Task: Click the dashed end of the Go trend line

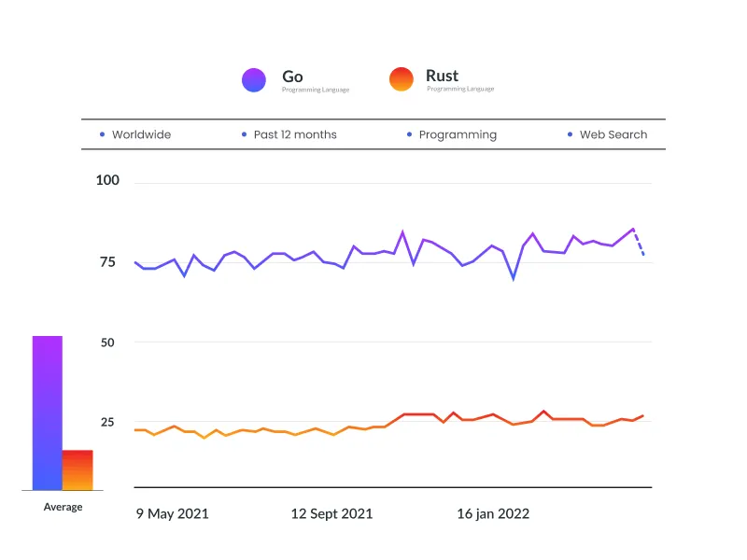Action: click(640, 245)
